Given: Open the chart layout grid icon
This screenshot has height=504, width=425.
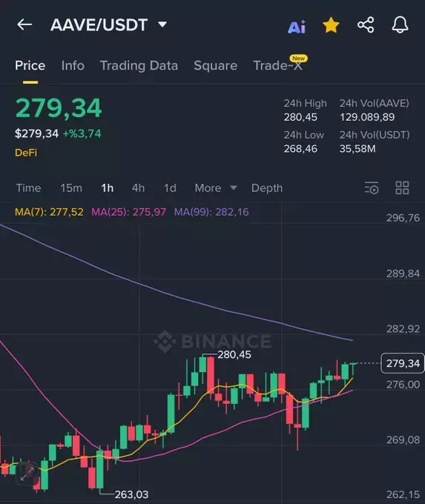Looking at the screenshot, I should (x=402, y=188).
